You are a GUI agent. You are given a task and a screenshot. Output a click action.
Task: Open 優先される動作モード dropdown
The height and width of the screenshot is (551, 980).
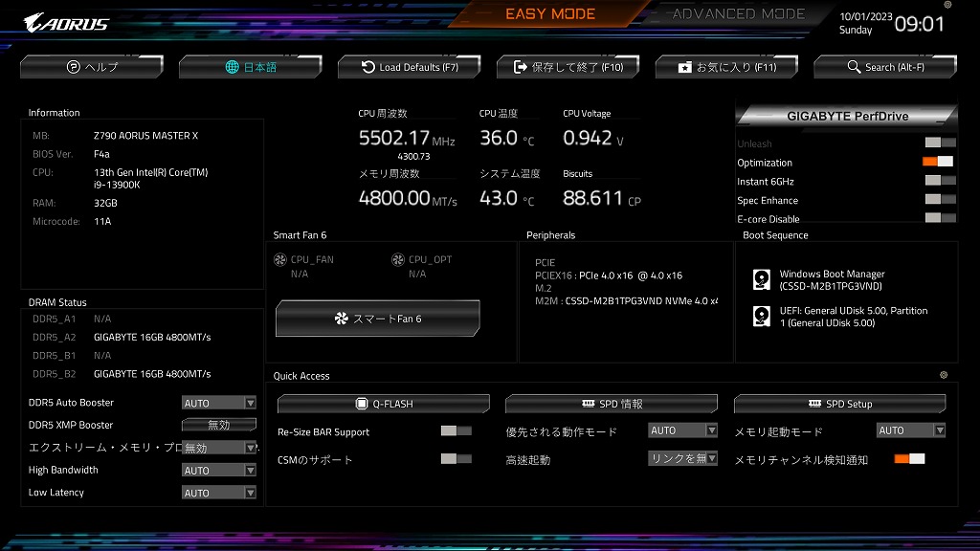point(682,430)
